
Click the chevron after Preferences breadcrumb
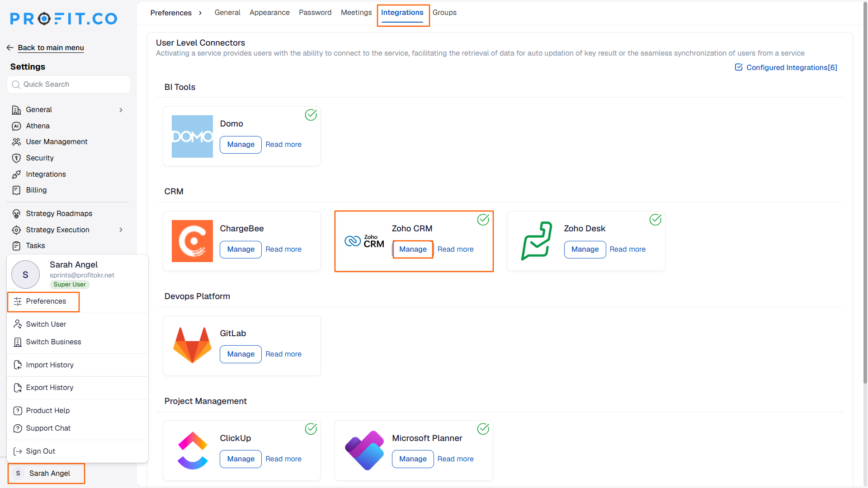200,13
